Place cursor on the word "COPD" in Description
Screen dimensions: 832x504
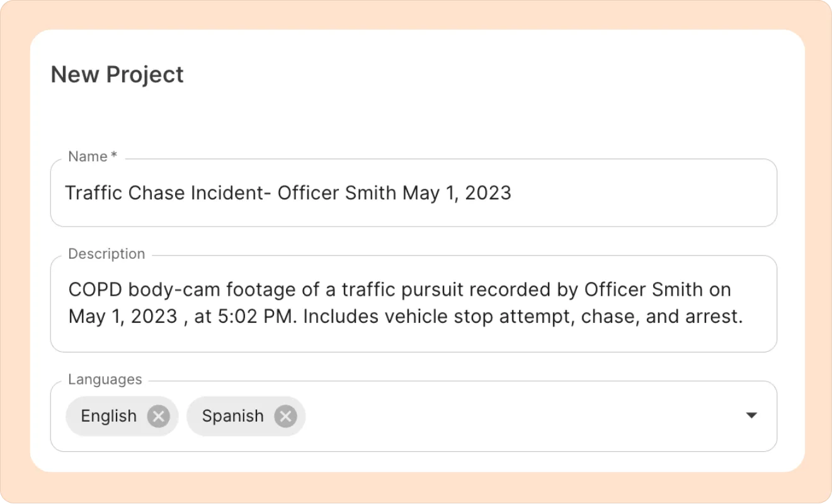(x=94, y=290)
